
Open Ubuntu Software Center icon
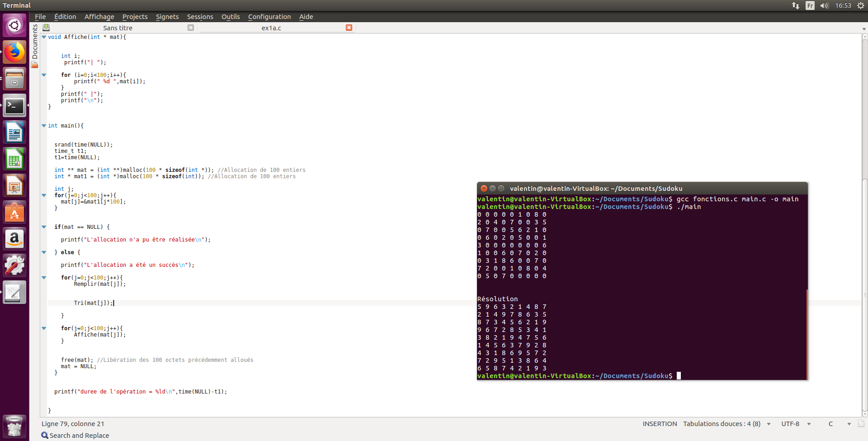pos(14,213)
